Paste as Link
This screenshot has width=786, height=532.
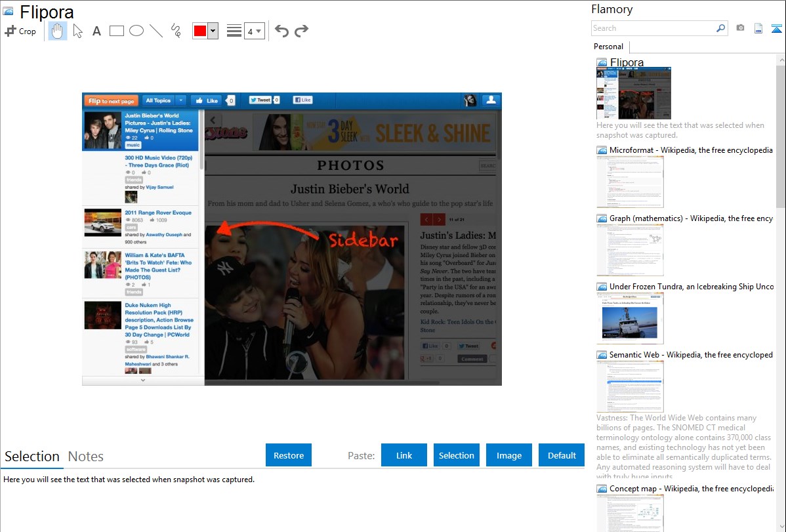(404, 455)
